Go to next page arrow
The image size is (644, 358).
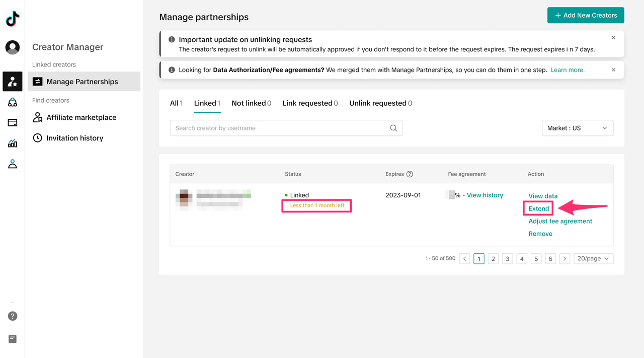tap(565, 259)
